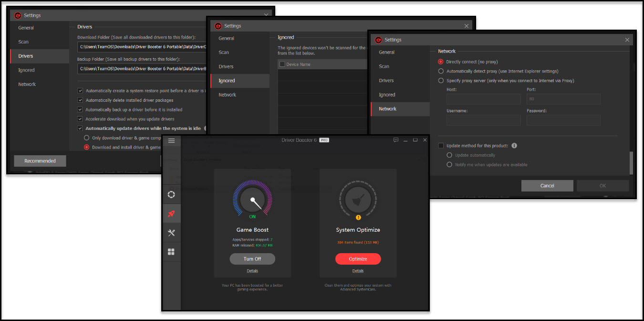Click the Recommended button
Screen dimensions: 644x321
coord(40,161)
